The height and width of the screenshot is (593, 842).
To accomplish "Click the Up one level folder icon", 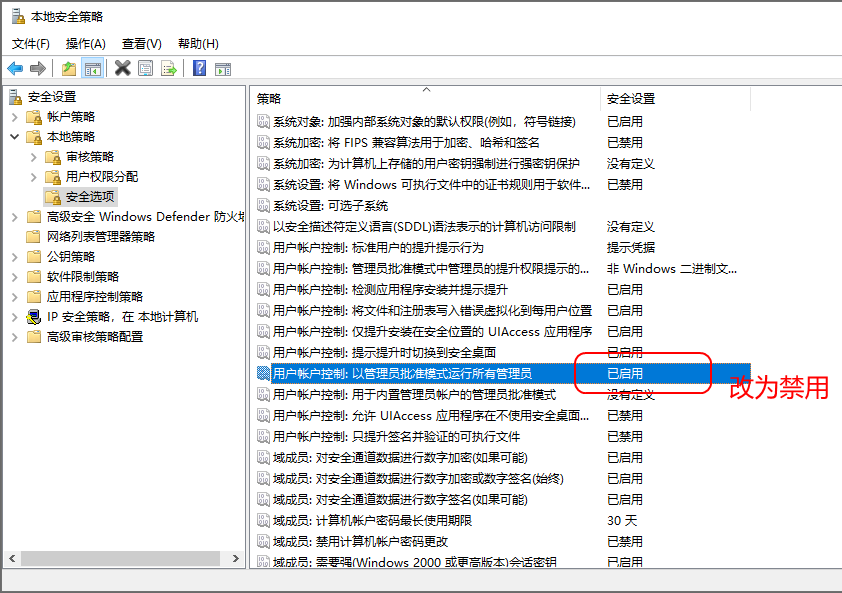I will [69, 69].
